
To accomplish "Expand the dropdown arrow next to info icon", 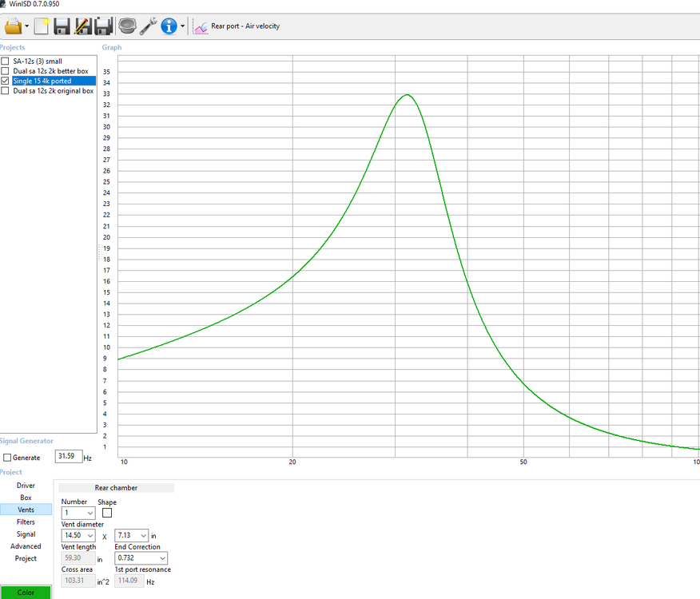I will click(x=182, y=26).
